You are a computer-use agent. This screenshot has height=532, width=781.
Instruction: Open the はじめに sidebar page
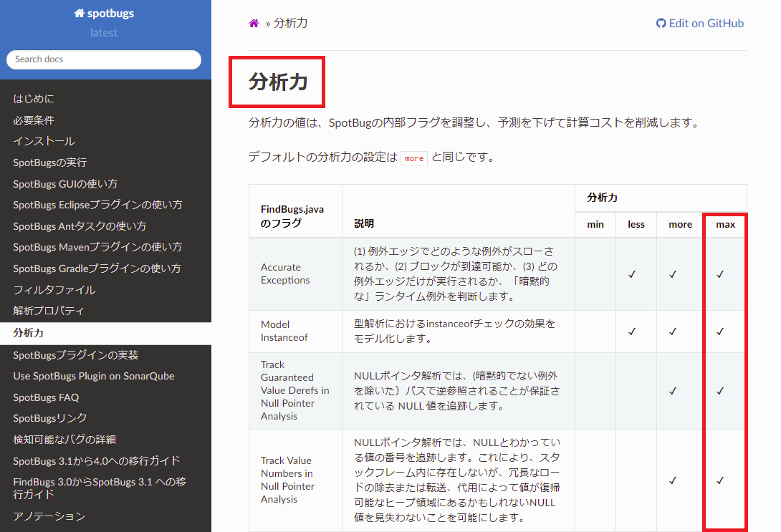coord(34,99)
